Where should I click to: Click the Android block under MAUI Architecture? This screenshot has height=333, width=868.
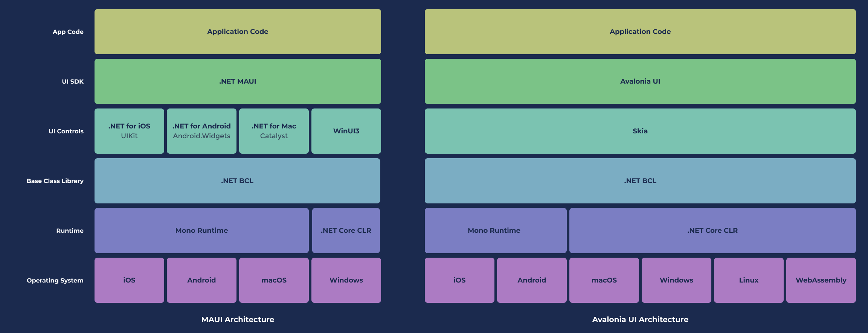pos(201,280)
